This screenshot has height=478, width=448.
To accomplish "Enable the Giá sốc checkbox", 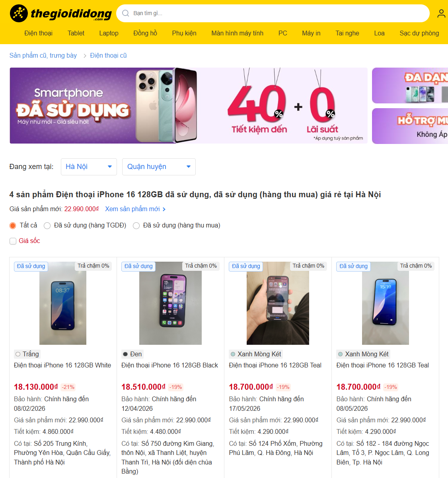I will click(13, 241).
